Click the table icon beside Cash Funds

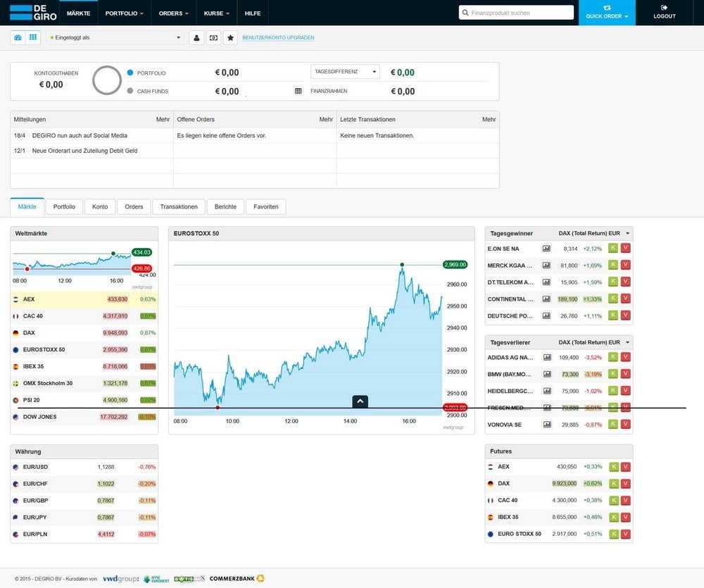point(298,91)
